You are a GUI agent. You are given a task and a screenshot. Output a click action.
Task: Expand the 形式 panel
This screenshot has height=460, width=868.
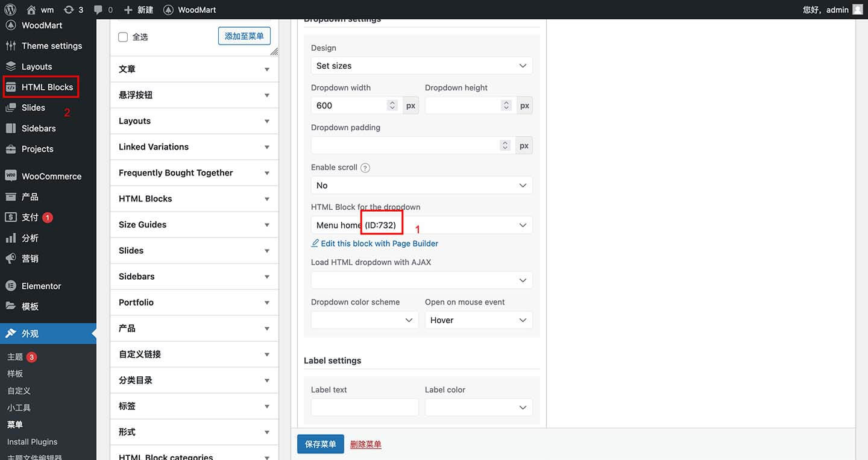[x=194, y=432]
